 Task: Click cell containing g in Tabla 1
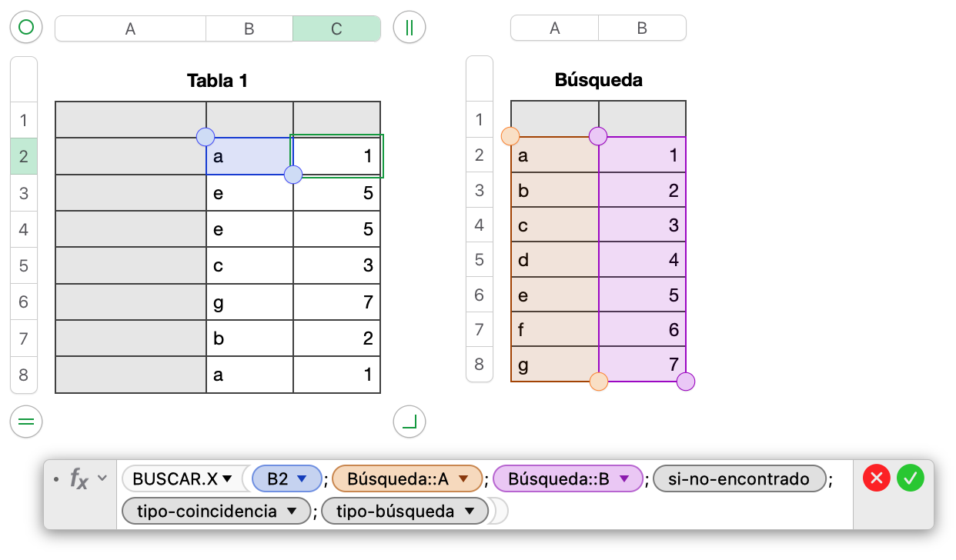249,302
